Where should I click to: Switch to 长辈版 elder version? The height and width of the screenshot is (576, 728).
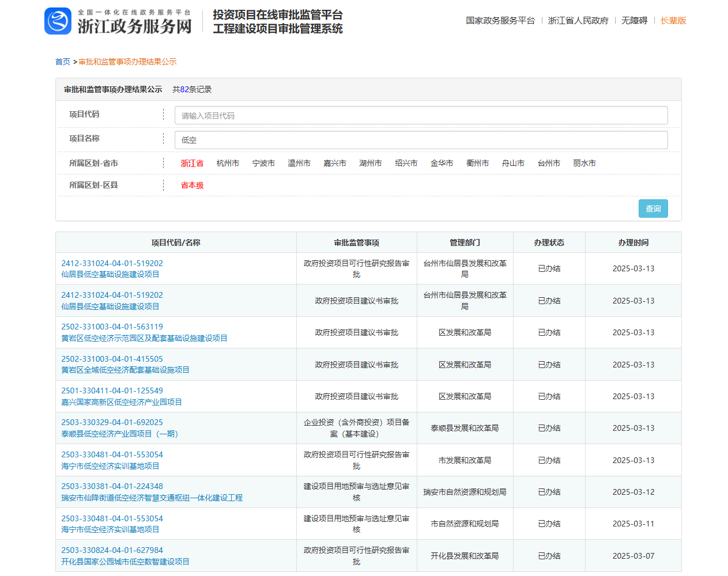(673, 21)
